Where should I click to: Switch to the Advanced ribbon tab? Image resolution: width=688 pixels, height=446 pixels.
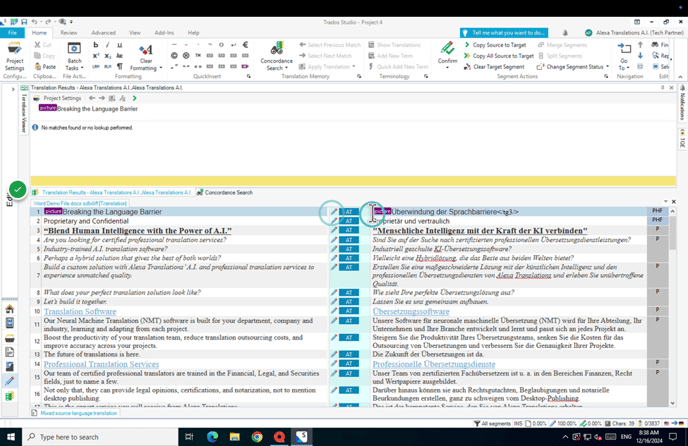click(x=104, y=32)
